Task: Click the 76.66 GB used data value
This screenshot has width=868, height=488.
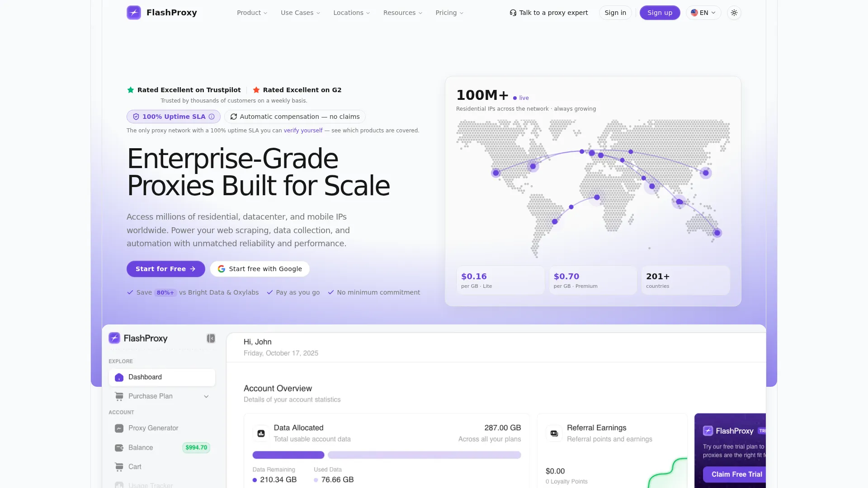Action: (x=337, y=480)
